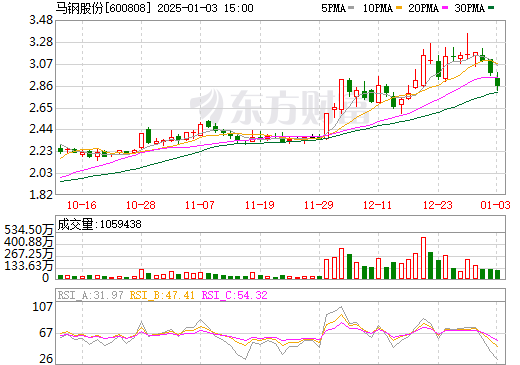Viewport: 520px width, 365px height.
Task: Click the 11-07 date axis label
Action: pyautogui.click(x=200, y=205)
